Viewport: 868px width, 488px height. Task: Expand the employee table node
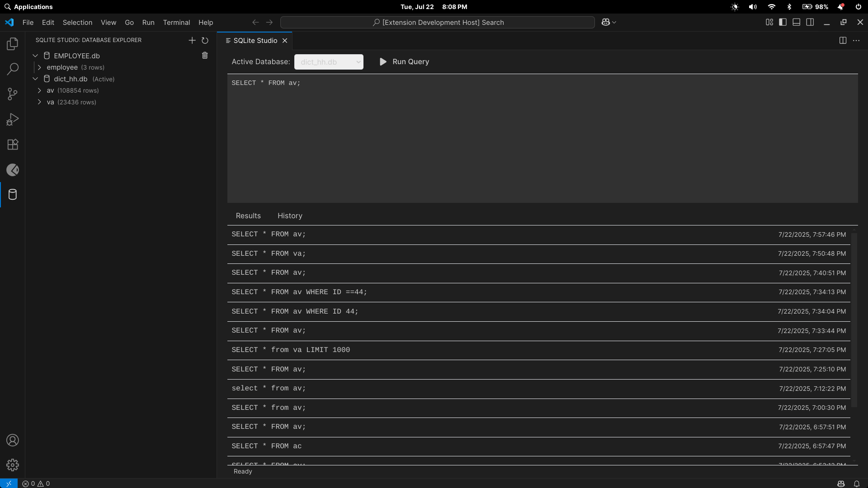click(x=39, y=67)
